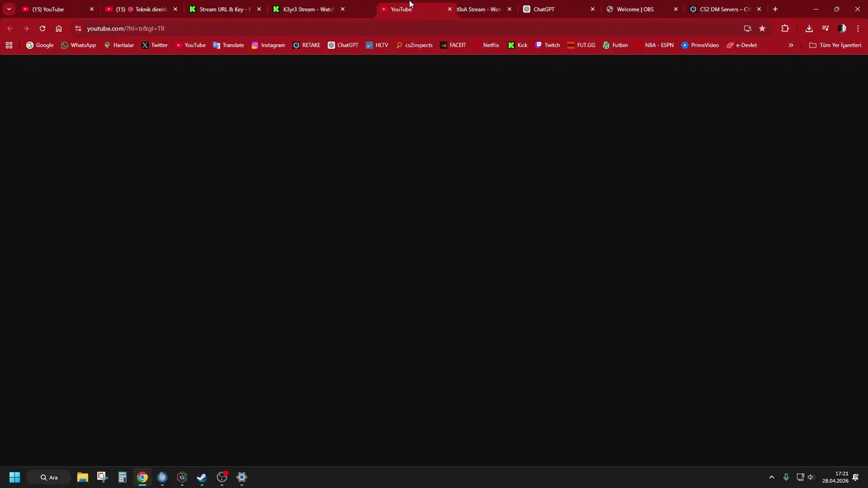
Task: Open Steam from the taskbar
Action: coord(201,477)
